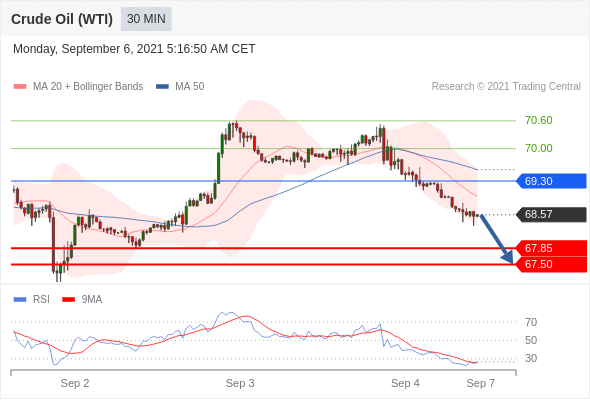This screenshot has height=400, width=590.
Task: Select the red 67.85 support price tag
Action: [x=551, y=248]
